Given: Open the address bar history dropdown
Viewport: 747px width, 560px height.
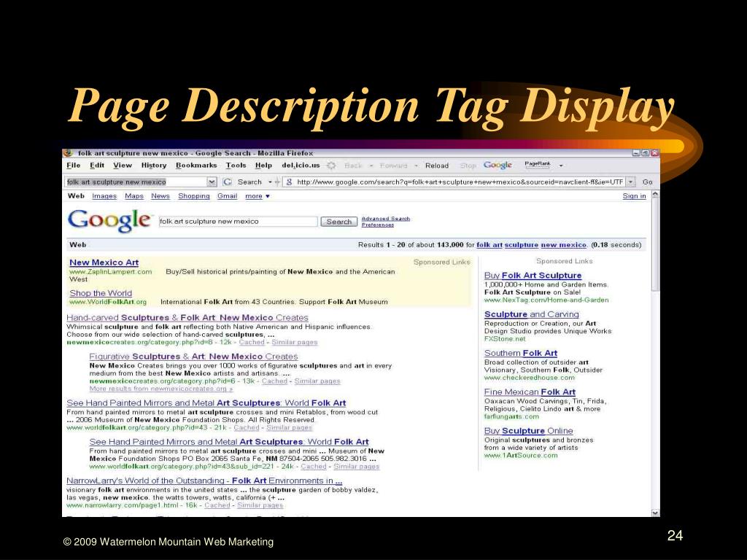Looking at the screenshot, I should point(631,182).
